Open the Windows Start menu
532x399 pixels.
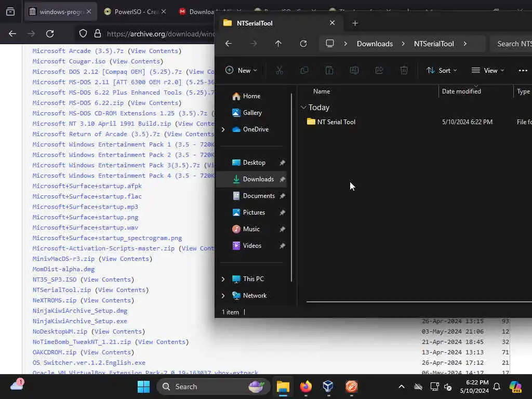click(x=143, y=387)
